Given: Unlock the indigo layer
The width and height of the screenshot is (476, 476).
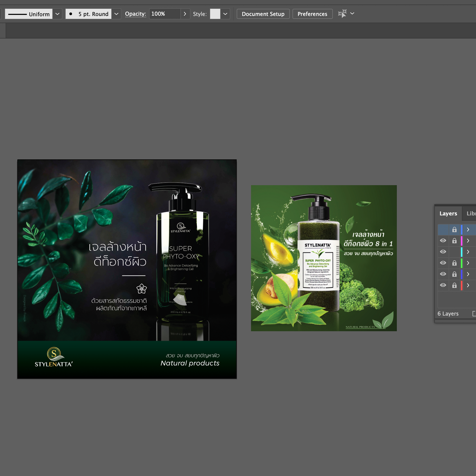Looking at the screenshot, I should (x=454, y=274).
